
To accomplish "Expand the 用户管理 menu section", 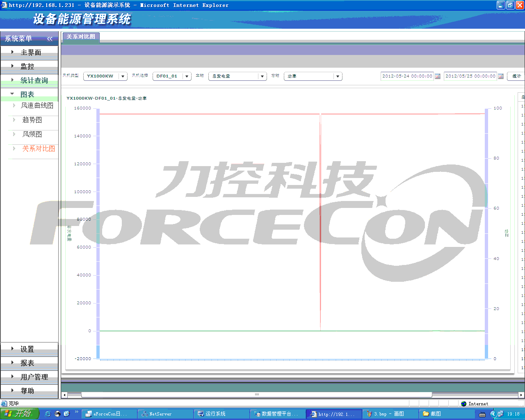I will (30, 377).
